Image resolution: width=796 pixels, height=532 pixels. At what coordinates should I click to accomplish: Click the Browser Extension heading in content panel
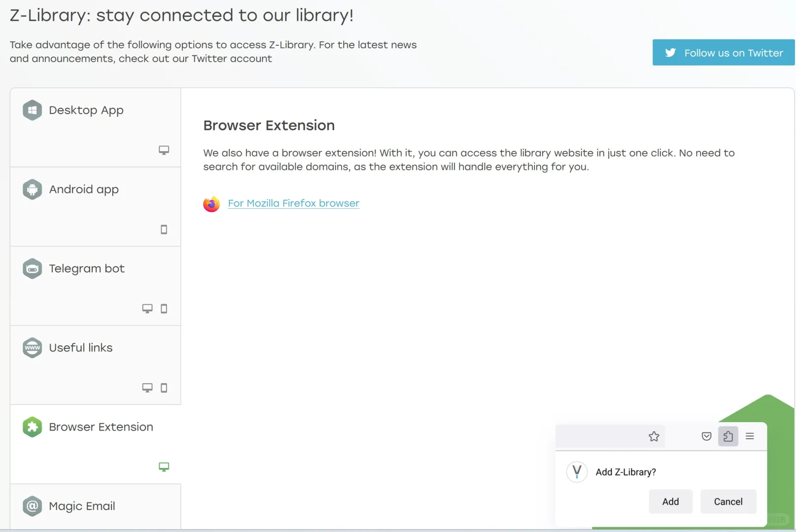tap(269, 125)
